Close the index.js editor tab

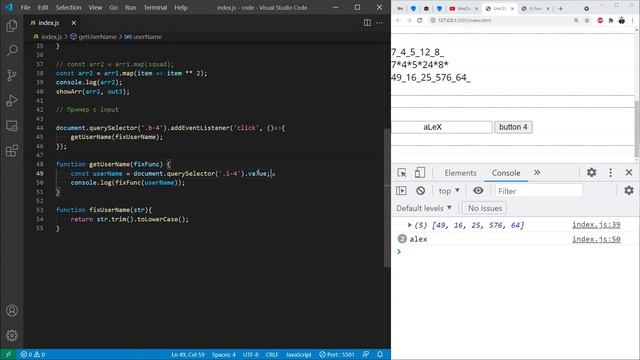(73, 23)
